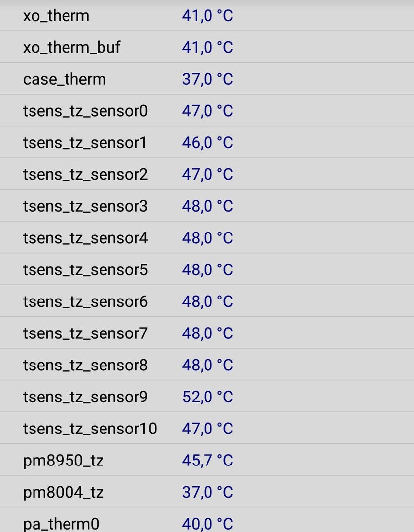Select the tsens_tz_sensor6 row
Screen dimensions: 414x532
pyautogui.click(x=207, y=301)
